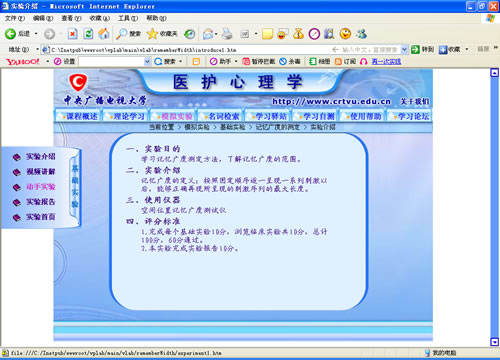This screenshot has height=360, width=500.
Task: Refresh the page with the refresh icon
Action: coord(88,34)
